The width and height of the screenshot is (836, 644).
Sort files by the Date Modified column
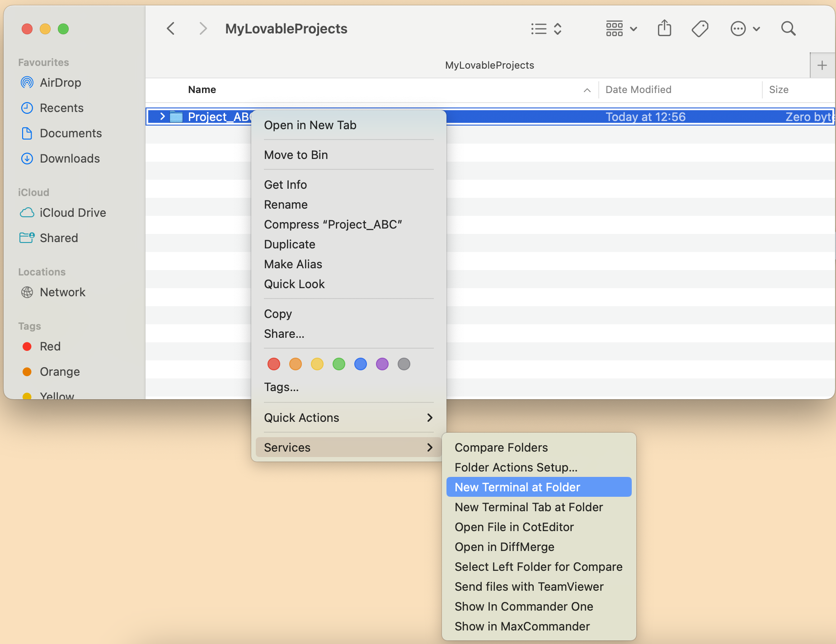point(638,89)
